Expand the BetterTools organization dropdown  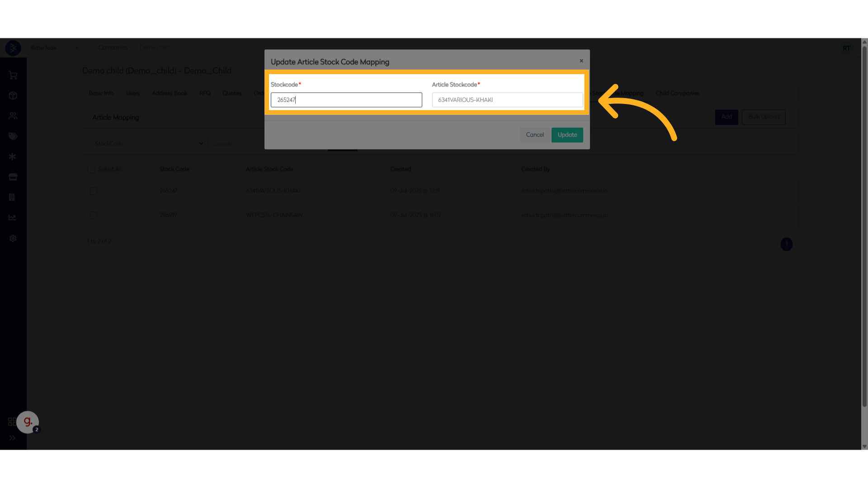pos(54,48)
